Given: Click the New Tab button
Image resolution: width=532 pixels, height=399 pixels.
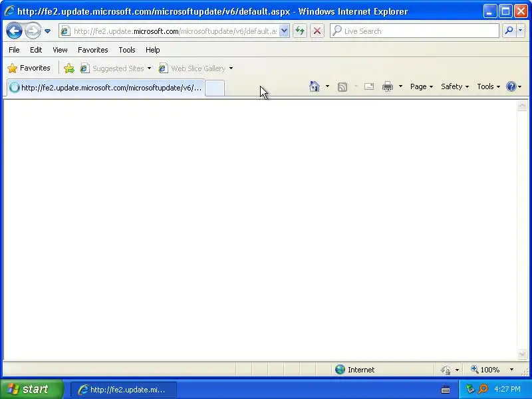Looking at the screenshot, I should coord(215,88).
